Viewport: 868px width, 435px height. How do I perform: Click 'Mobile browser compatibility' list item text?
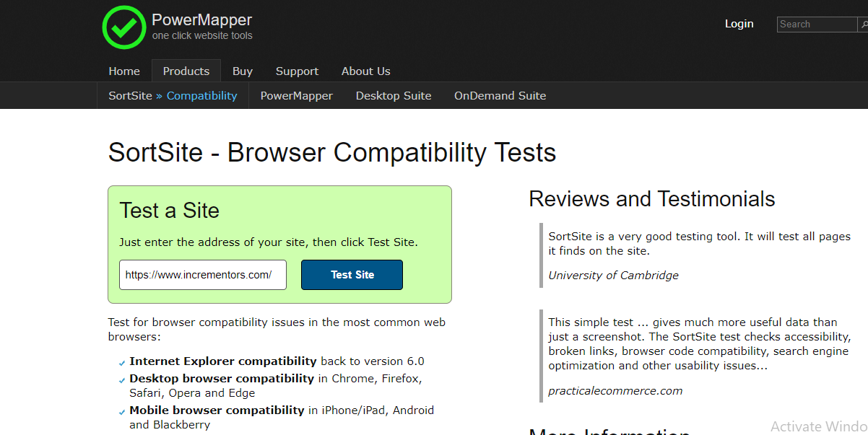click(x=217, y=410)
